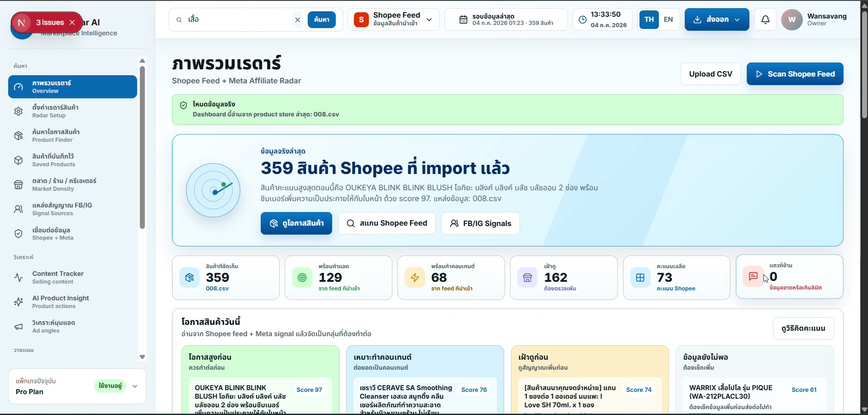The width and height of the screenshot is (868, 415).
Task: Click Scan Shopee Feed button
Action: pos(795,74)
